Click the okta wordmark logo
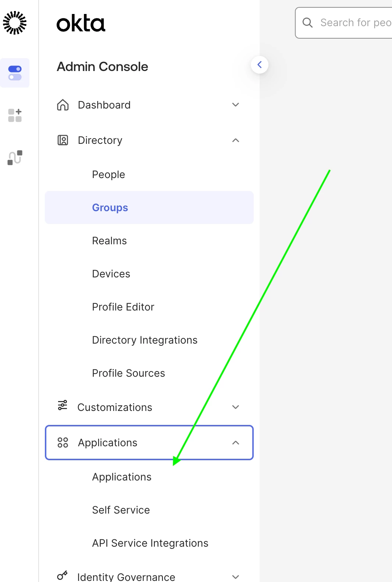This screenshot has width=392, height=582. (81, 24)
